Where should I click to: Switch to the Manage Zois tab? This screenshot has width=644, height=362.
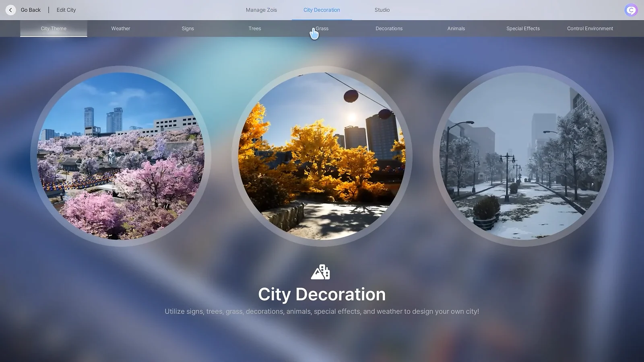pos(261,10)
